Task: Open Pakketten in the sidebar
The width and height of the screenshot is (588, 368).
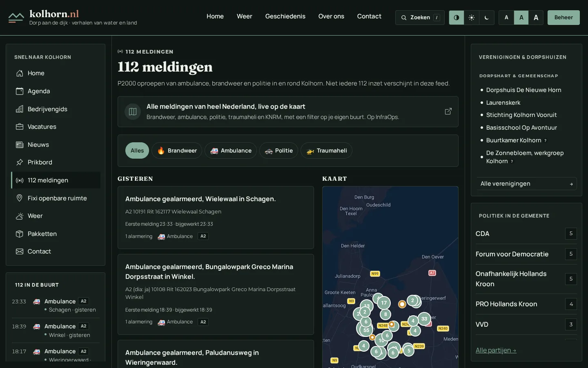Action: [56, 234]
